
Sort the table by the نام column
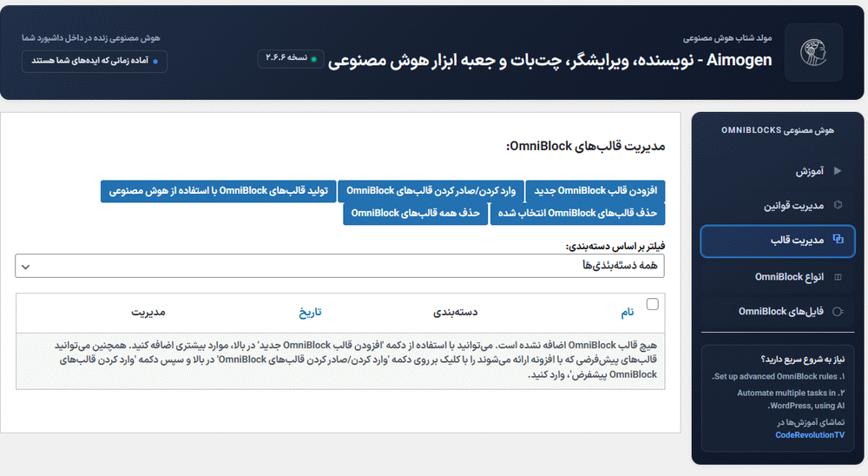point(628,313)
